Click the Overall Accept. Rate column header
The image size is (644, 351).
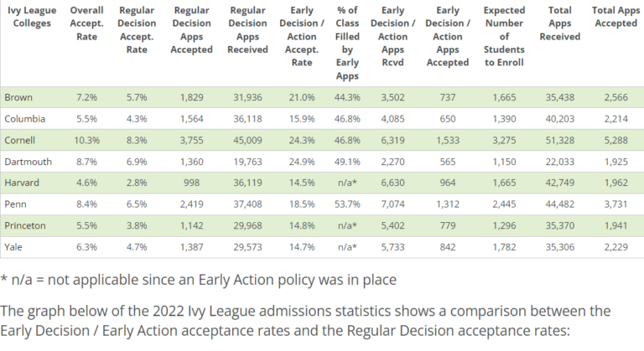pyautogui.click(x=86, y=23)
